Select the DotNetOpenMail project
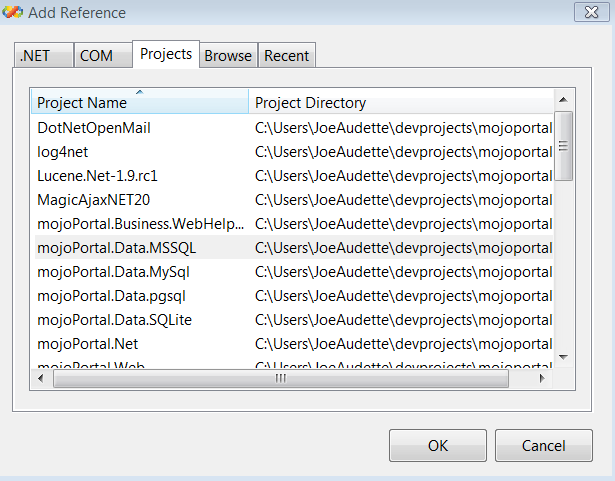Screen dimensions: 615x481 tap(94, 127)
